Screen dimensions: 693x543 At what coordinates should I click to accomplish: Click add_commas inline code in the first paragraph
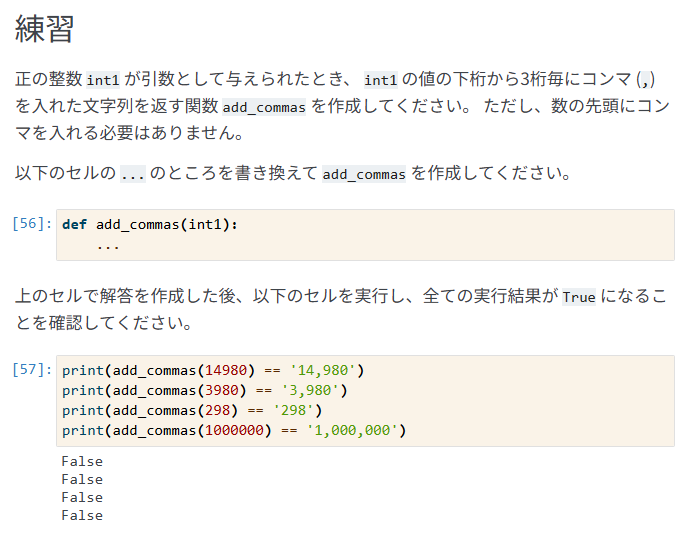[x=264, y=107]
